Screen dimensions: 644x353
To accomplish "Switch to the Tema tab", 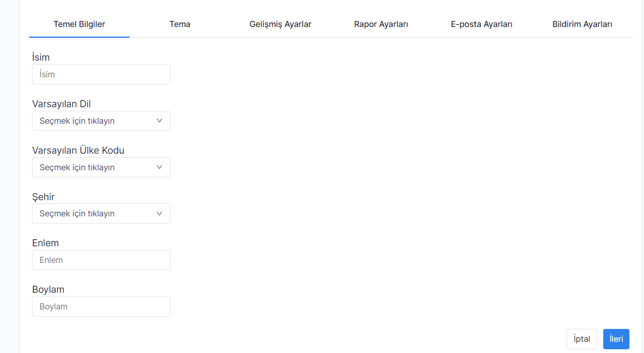I will pyautogui.click(x=180, y=24).
